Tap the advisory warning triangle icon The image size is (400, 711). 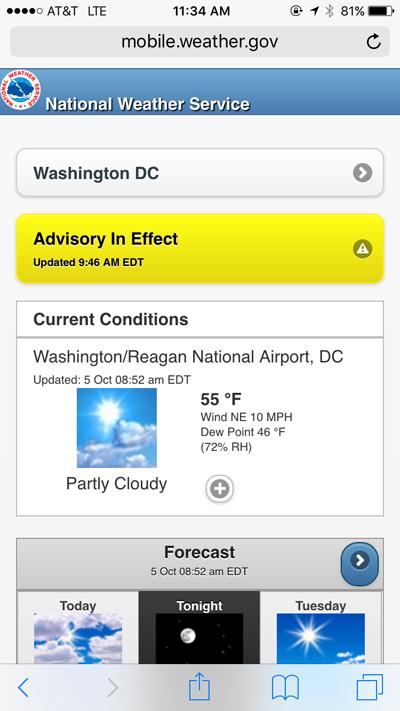pyautogui.click(x=363, y=248)
